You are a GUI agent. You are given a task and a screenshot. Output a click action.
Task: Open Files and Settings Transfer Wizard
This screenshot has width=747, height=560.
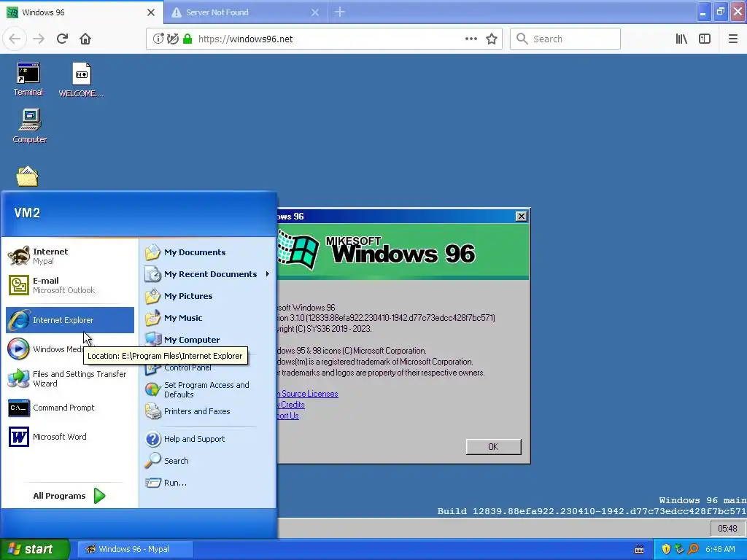[70, 378]
